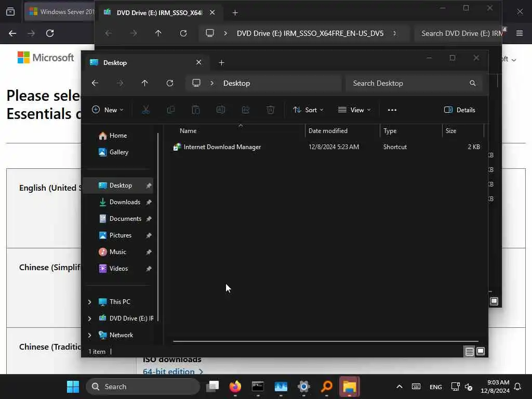The height and width of the screenshot is (399, 532).
Task: Open the New dropdown menu
Action: point(108,110)
